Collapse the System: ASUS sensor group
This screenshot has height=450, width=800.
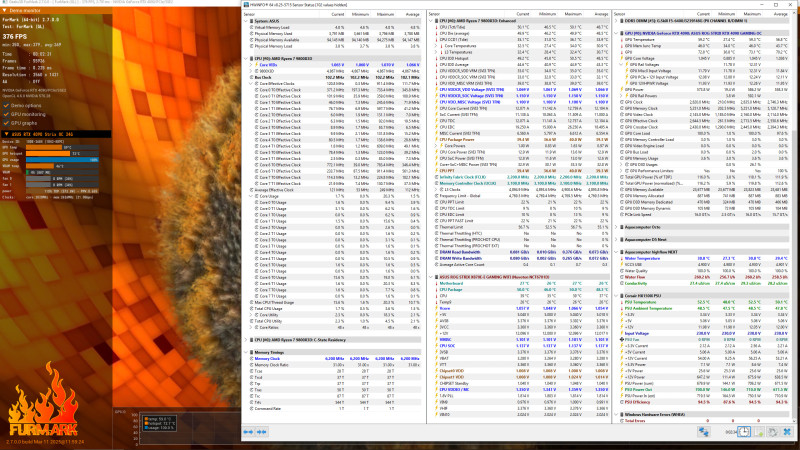(x=246, y=21)
